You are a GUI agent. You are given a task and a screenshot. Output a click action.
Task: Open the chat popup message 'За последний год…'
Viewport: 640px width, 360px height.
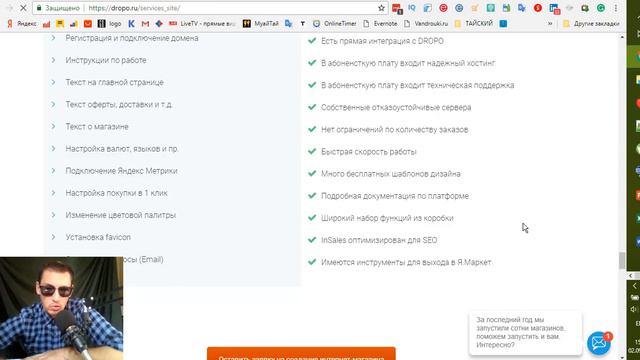(x=525, y=332)
